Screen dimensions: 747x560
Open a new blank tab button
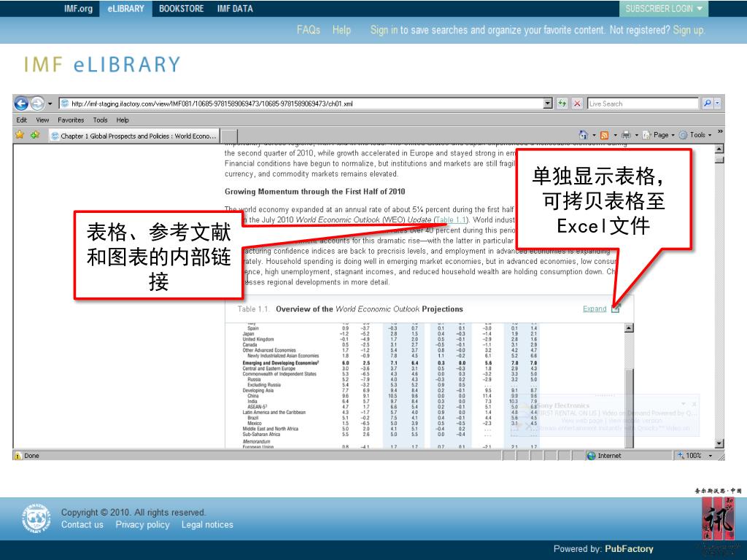[229, 136]
